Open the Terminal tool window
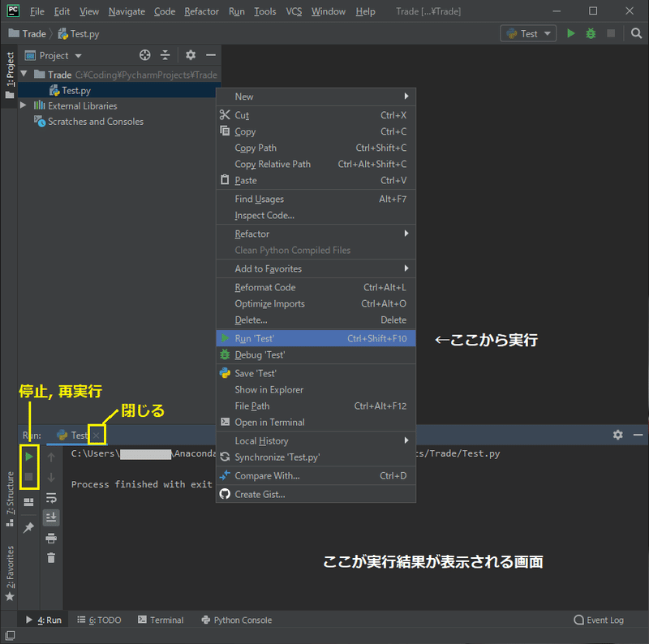 coord(161,620)
